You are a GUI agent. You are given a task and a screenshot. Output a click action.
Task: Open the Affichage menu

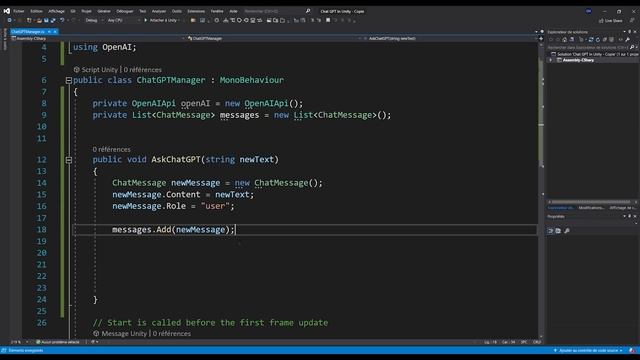[x=56, y=11]
